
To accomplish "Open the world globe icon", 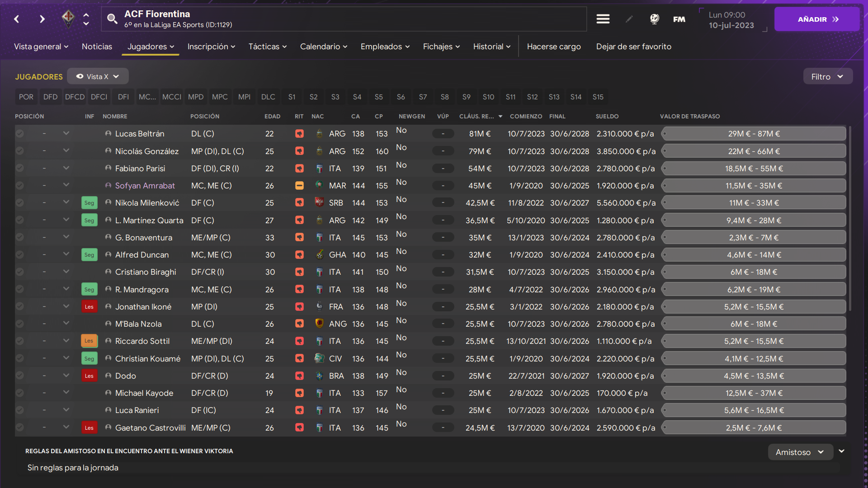I will pyautogui.click(x=654, y=19).
